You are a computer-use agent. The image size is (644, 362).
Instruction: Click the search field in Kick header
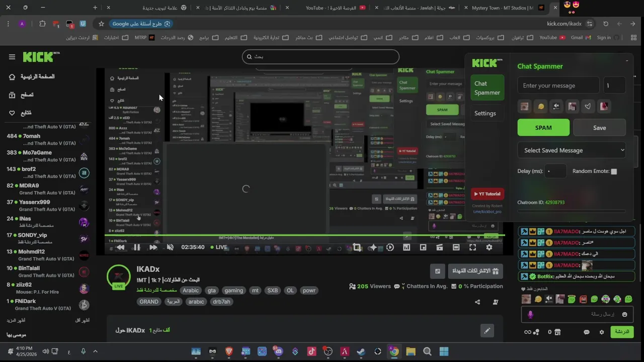[x=320, y=57]
